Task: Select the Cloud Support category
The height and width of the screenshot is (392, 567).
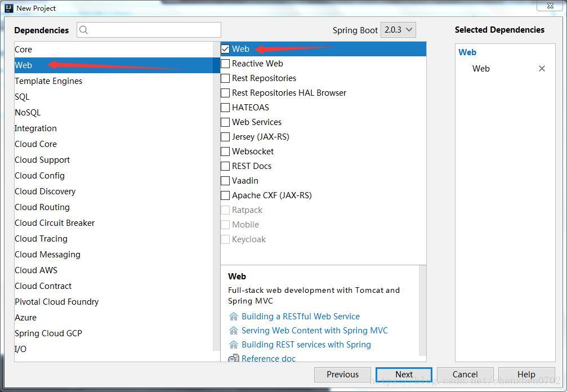Action: coord(114,160)
